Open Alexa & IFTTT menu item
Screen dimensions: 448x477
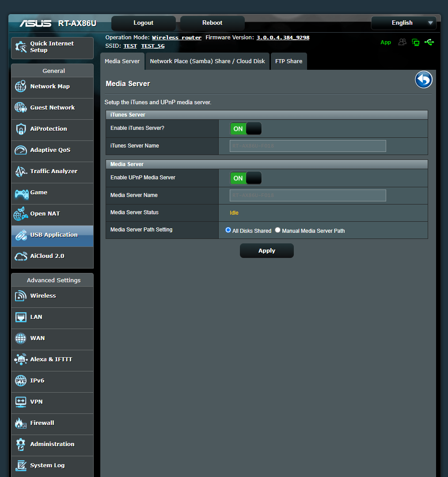pyautogui.click(x=52, y=360)
